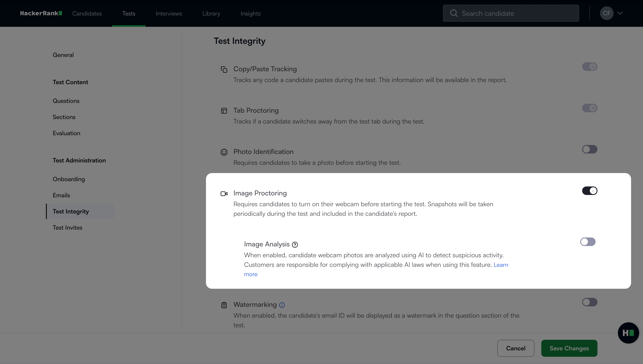
Task: Click the Image Proctoring camera icon
Action: 224,193
